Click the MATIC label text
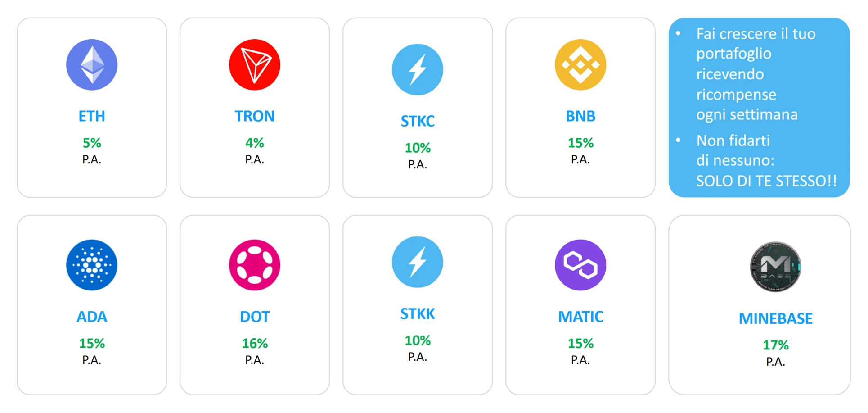This screenshot has width=868, height=413. tap(580, 317)
